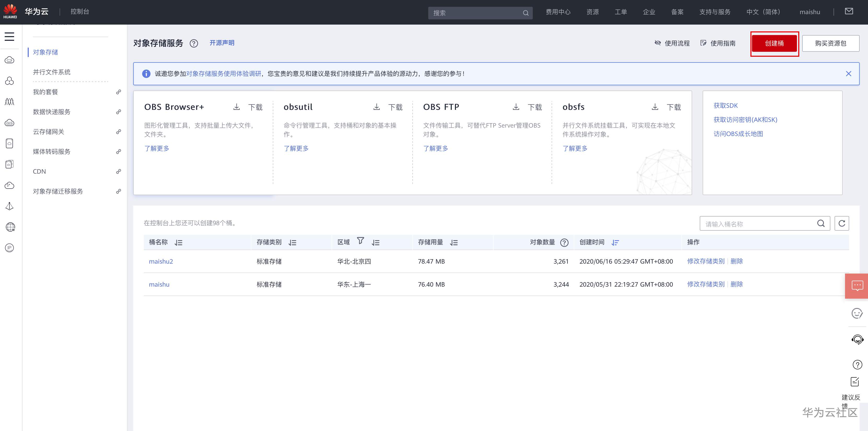Image resolution: width=868 pixels, height=431 pixels.
Task: Click the online customer service headset icon
Action: [858, 340]
